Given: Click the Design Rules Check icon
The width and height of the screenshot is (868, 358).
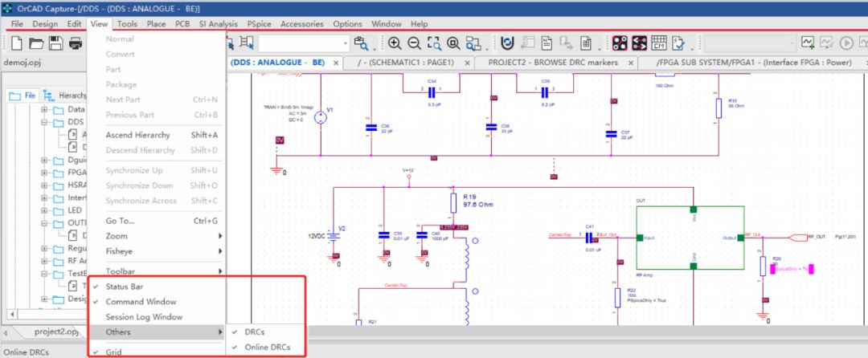Looking at the screenshot, I should tap(678, 43).
